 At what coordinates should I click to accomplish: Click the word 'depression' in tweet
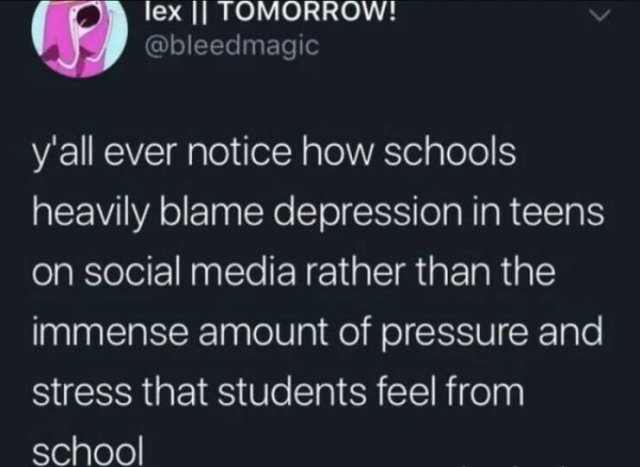369,214
